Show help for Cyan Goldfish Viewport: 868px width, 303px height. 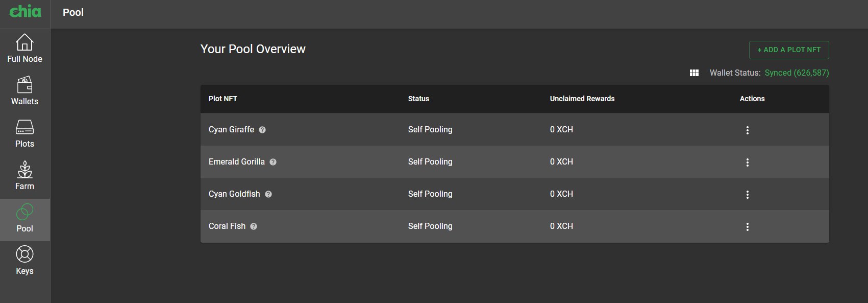coord(268,194)
